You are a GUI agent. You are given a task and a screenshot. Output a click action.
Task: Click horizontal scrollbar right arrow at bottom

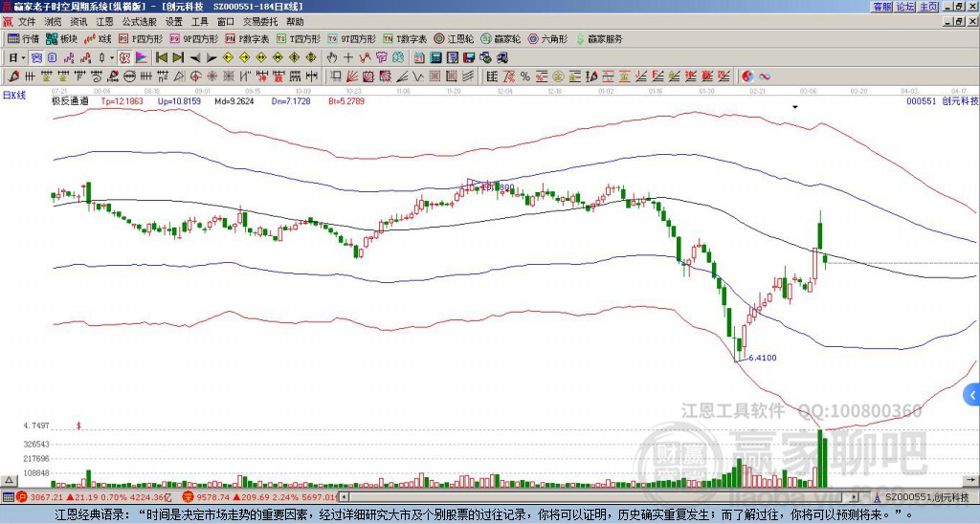click(x=855, y=497)
